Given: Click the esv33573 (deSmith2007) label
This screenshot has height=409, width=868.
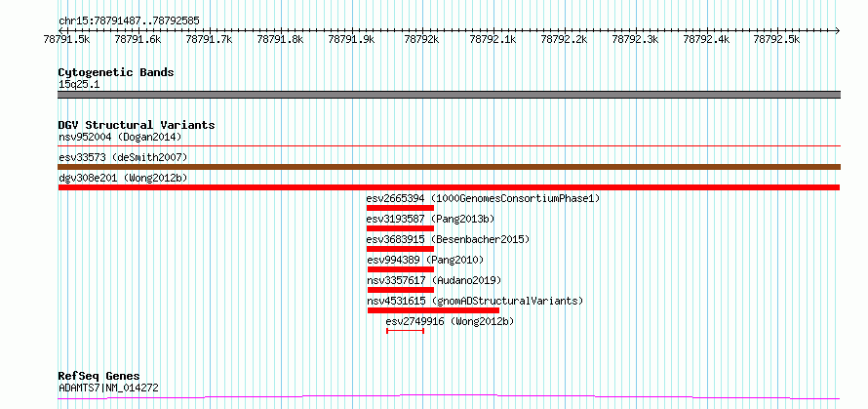Looking at the screenshot, I should pos(123,158).
